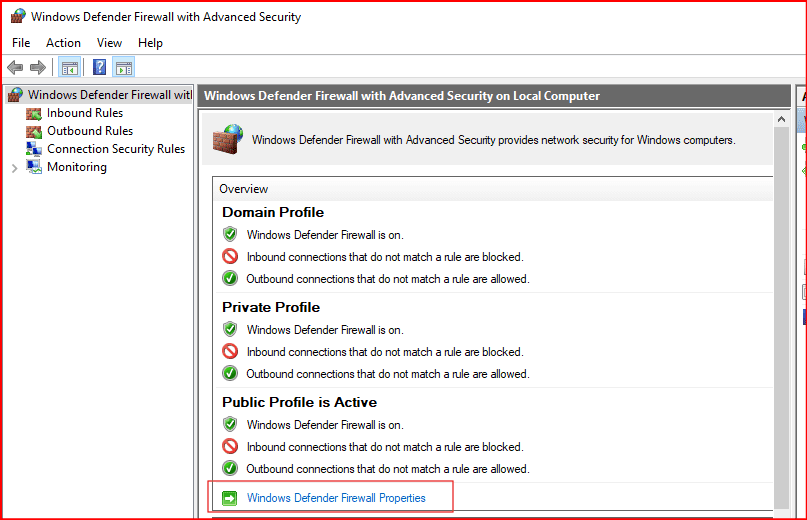Open the File menu
807x520 pixels.
point(21,43)
